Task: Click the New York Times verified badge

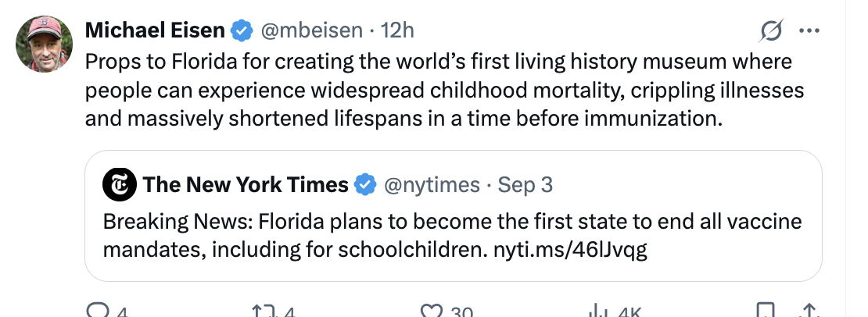Action: [x=364, y=184]
